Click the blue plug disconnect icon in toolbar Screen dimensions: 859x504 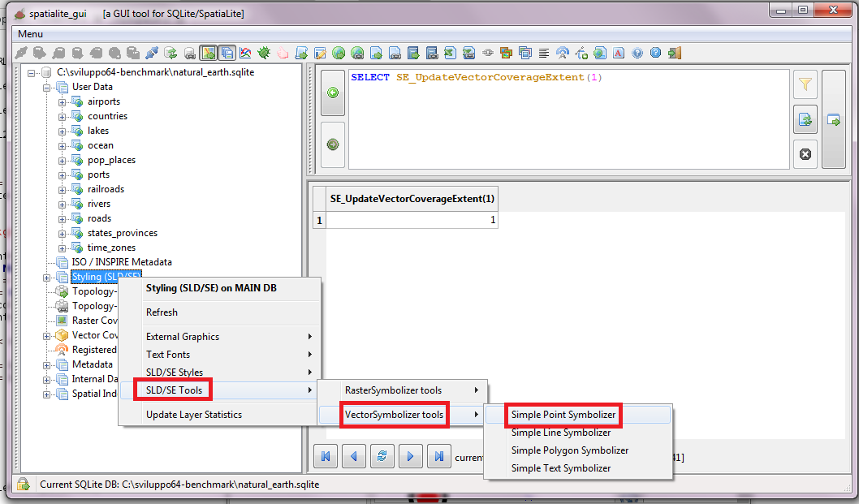coord(152,53)
